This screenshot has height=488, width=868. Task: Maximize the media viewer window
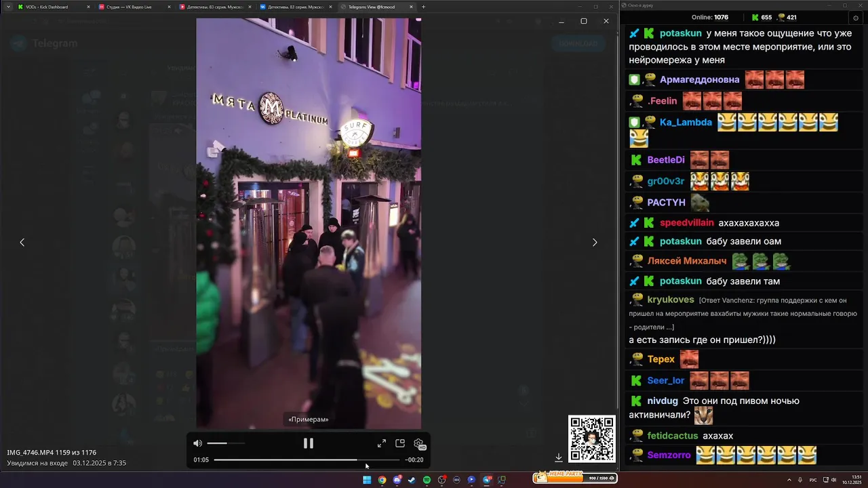click(584, 21)
